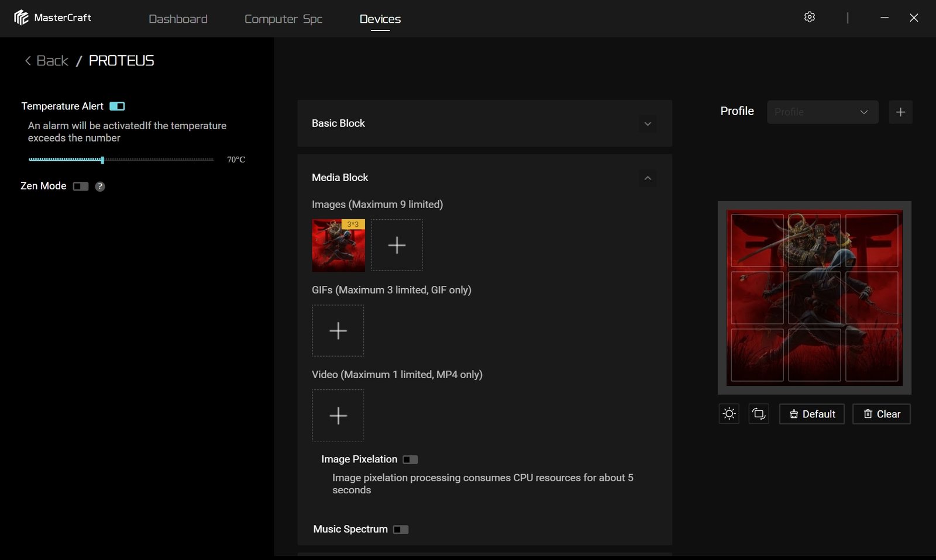Expand the Basic Block section
936x560 pixels.
pyautogui.click(x=647, y=124)
